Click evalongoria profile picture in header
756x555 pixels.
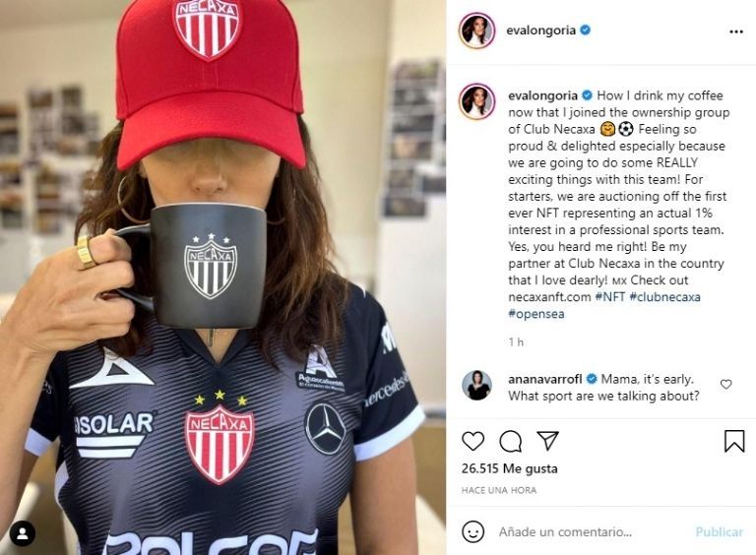tap(476, 31)
